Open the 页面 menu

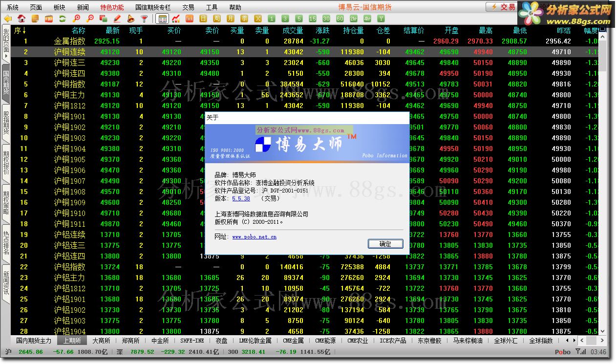pyautogui.click(x=36, y=7)
